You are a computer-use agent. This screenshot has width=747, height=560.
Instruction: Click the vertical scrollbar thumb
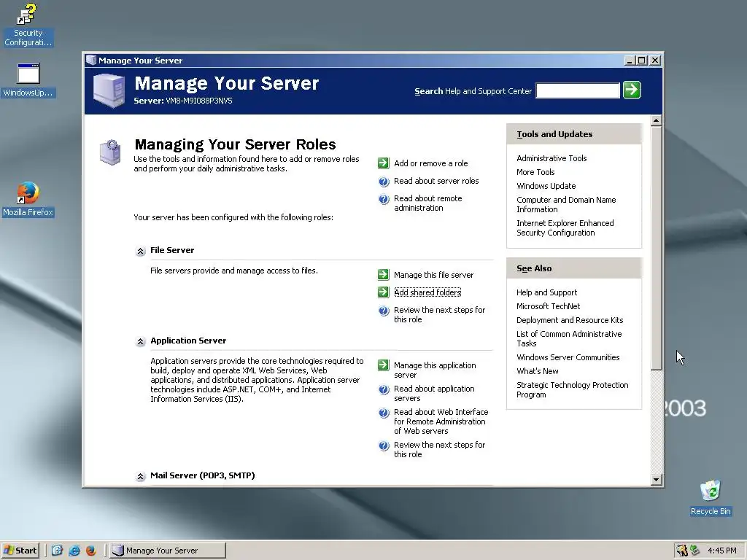point(656,248)
